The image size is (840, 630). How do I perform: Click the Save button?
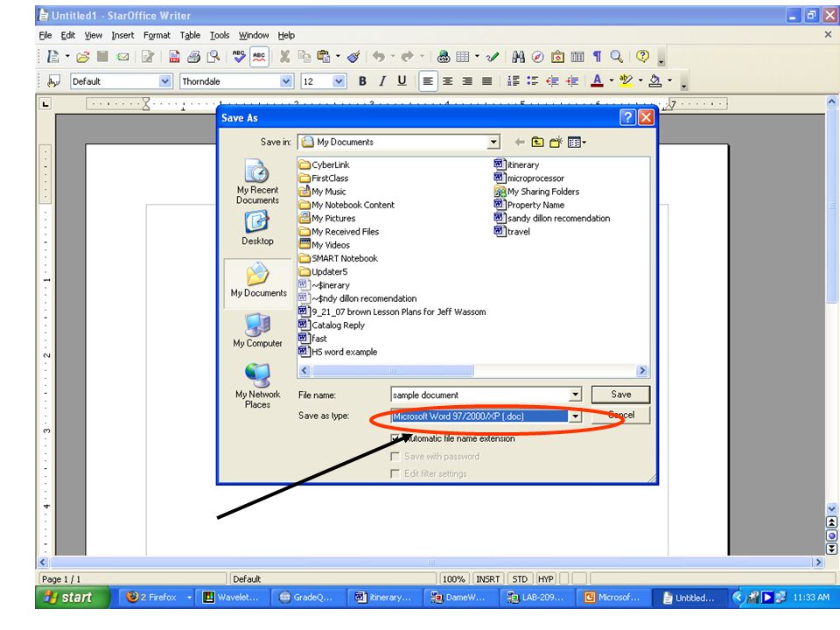point(620,395)
